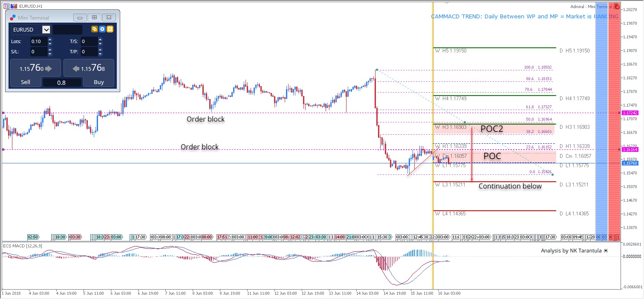Click the 88.6 1.18151 Fibonacci label
This screenshot has width=644, height=299.
click(539, 79)
